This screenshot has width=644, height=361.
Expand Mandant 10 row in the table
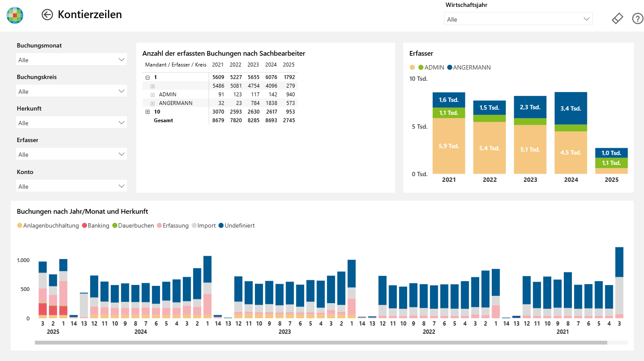[x=148, y=112]
